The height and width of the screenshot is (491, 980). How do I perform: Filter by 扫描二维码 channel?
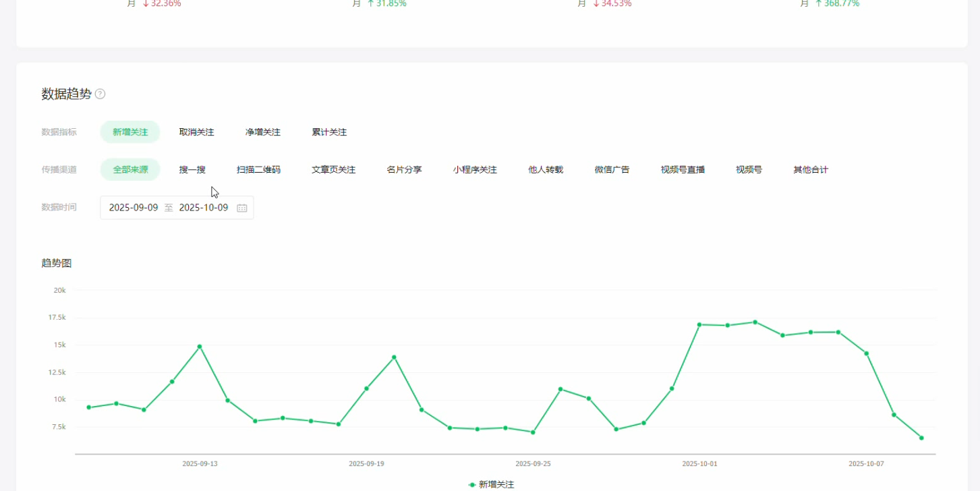(258, 170)
